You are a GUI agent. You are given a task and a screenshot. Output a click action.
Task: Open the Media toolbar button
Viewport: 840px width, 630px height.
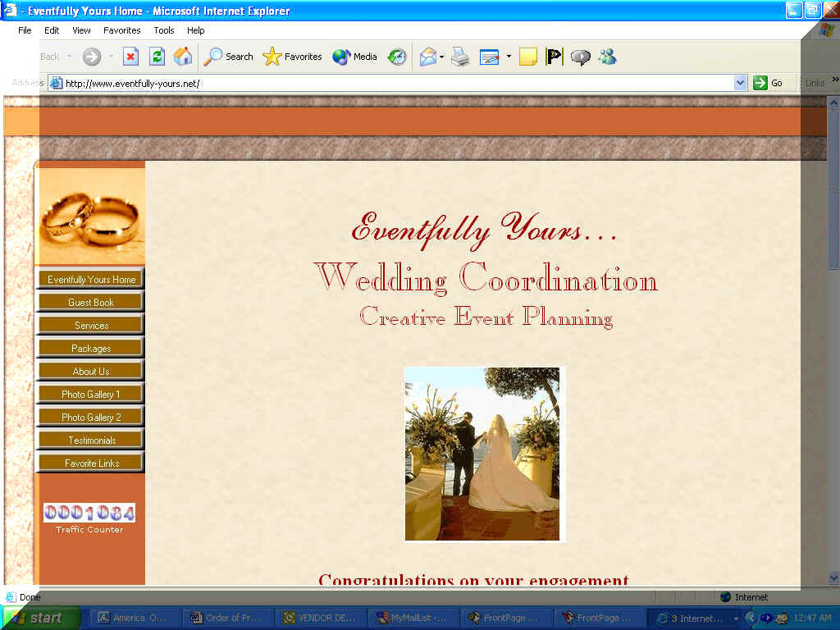(354, 57)
